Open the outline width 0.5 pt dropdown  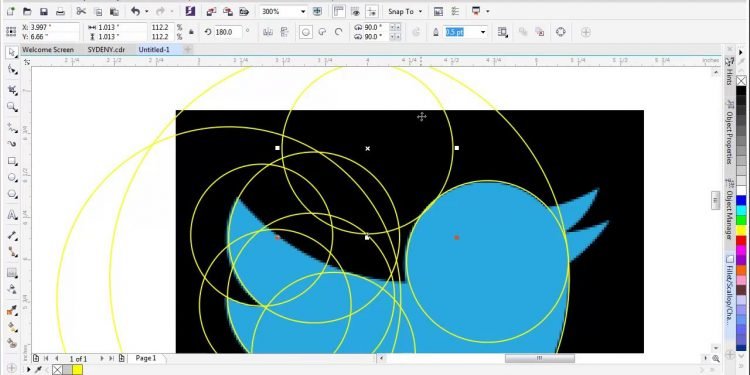[x=483, y=32]
